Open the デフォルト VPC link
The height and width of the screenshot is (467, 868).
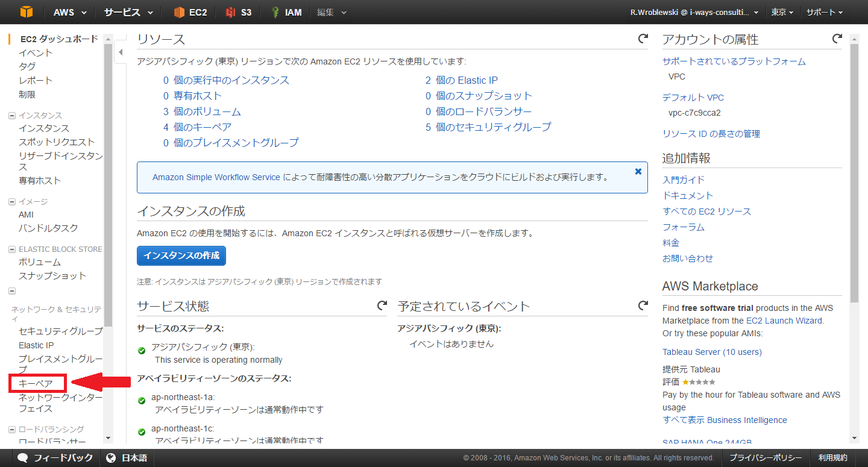693,98
